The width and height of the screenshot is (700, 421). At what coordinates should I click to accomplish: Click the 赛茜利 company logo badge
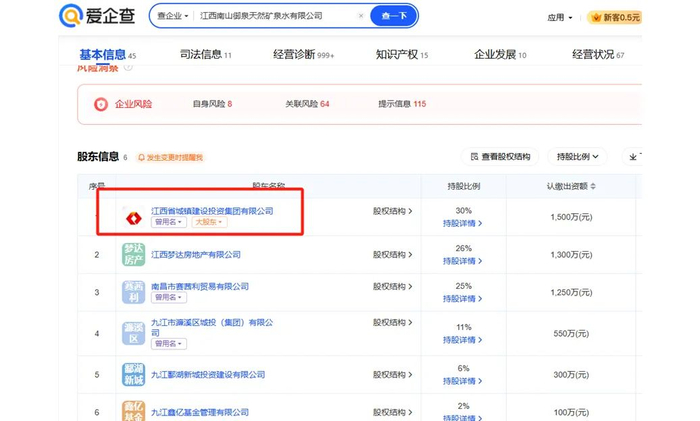pos(132,292)
